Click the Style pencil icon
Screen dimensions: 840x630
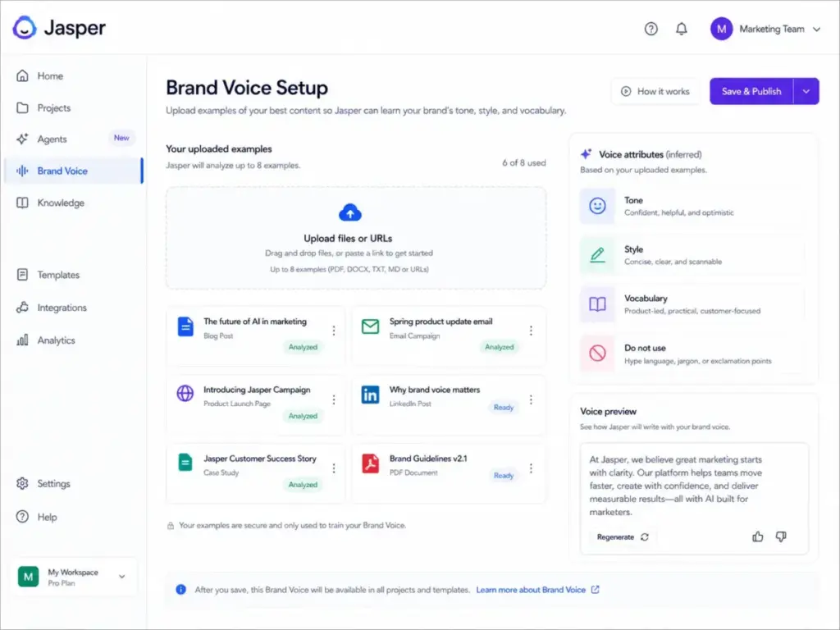point(597,255)
